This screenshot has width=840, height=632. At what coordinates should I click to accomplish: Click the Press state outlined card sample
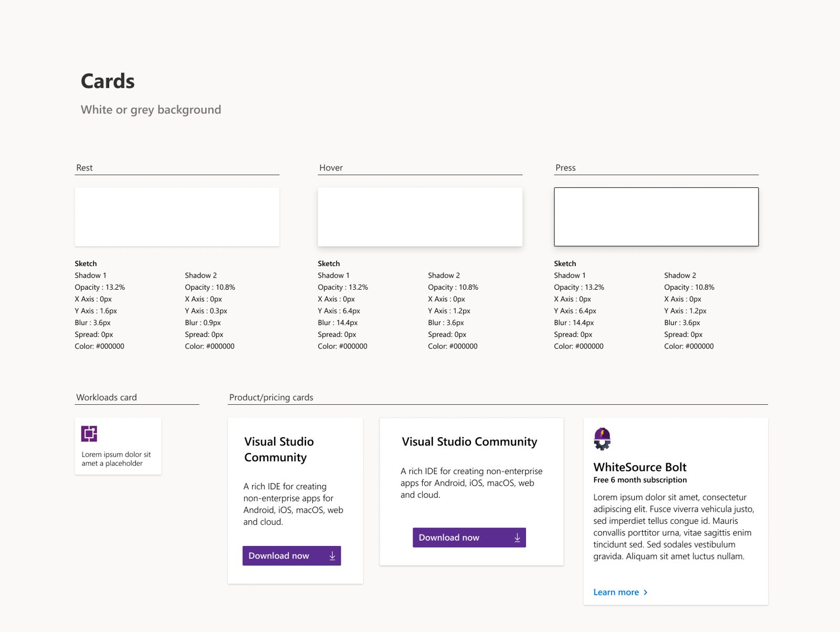(x=656, y=217)
